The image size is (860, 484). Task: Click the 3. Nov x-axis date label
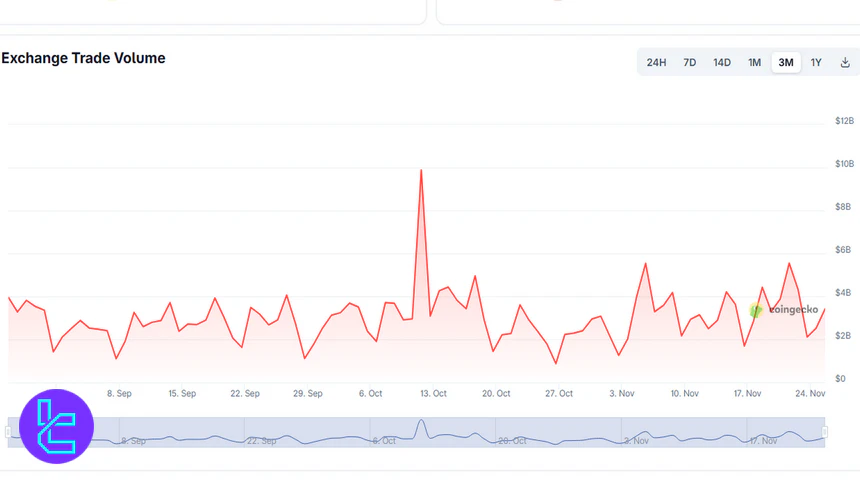621,393
